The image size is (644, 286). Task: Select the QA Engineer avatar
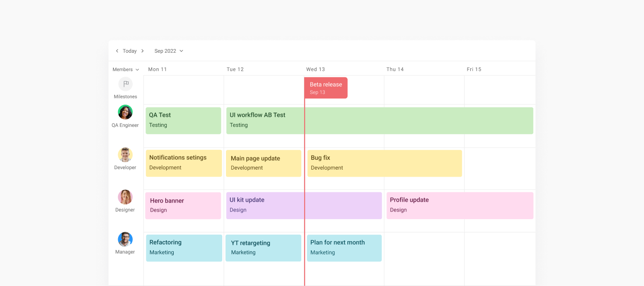[125, 112]
